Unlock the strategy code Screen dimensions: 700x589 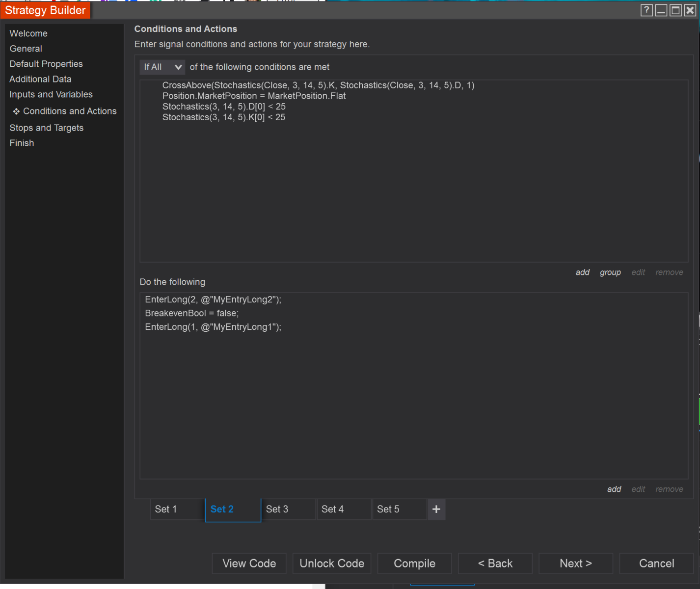click(332, 563)
